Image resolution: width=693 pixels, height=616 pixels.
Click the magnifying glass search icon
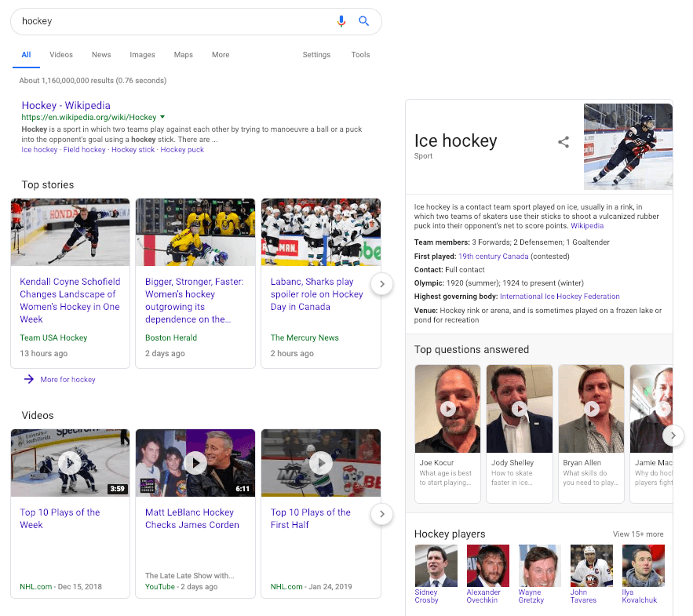coord(363,20)
